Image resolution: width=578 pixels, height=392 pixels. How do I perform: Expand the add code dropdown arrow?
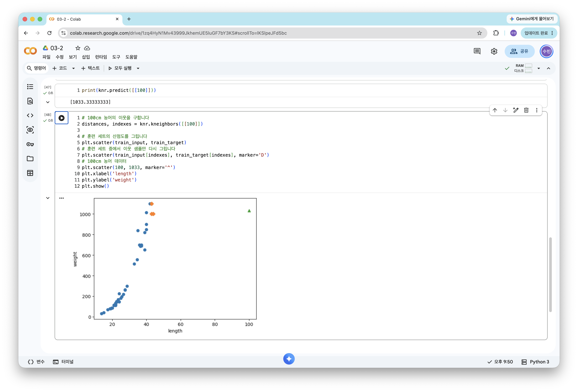(x=73, y=68)
